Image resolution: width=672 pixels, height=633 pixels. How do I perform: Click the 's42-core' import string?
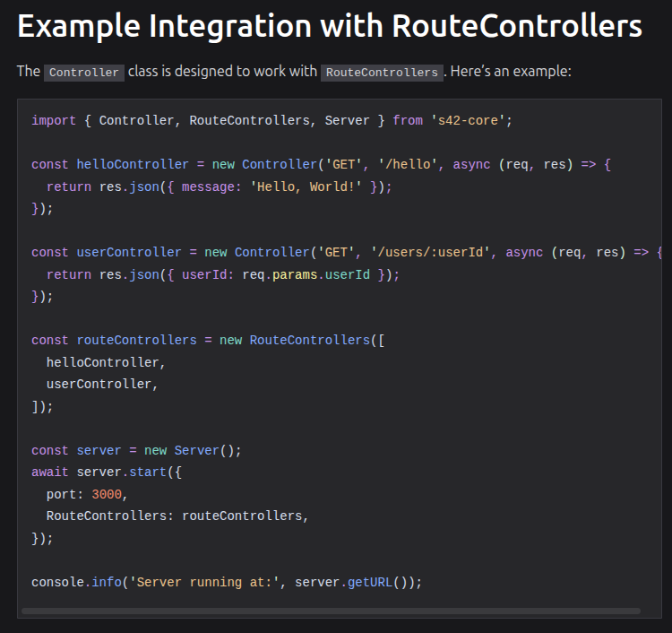click(x=468, y=120)
